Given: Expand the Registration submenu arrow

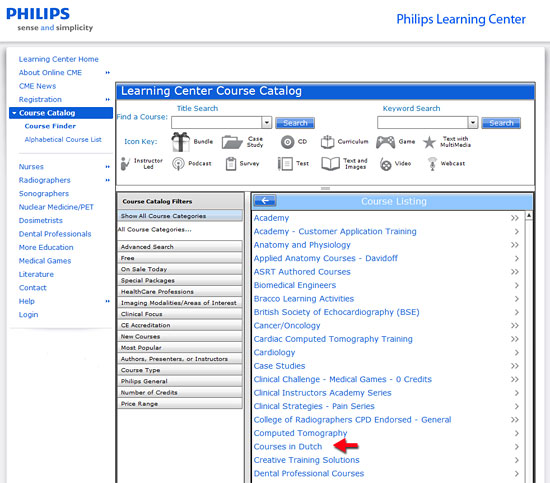Looking at the screenshot, I should pyautogui.click(x=108, y=100).
